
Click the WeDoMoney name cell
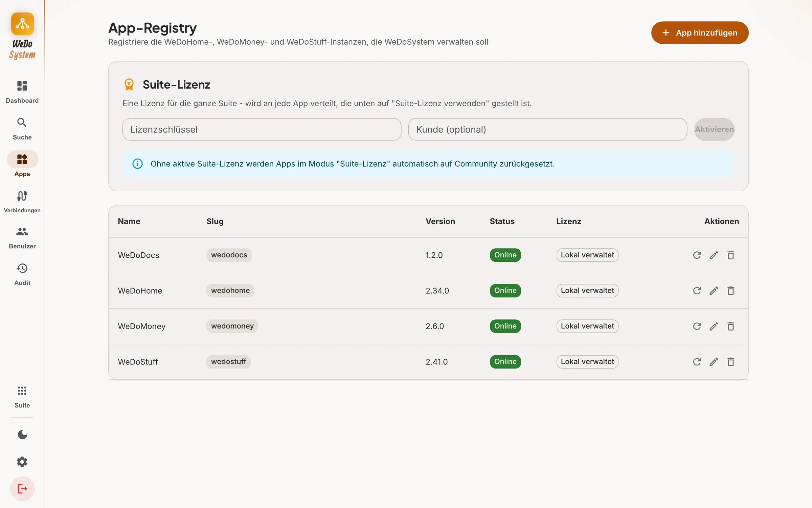click(141, 326)
